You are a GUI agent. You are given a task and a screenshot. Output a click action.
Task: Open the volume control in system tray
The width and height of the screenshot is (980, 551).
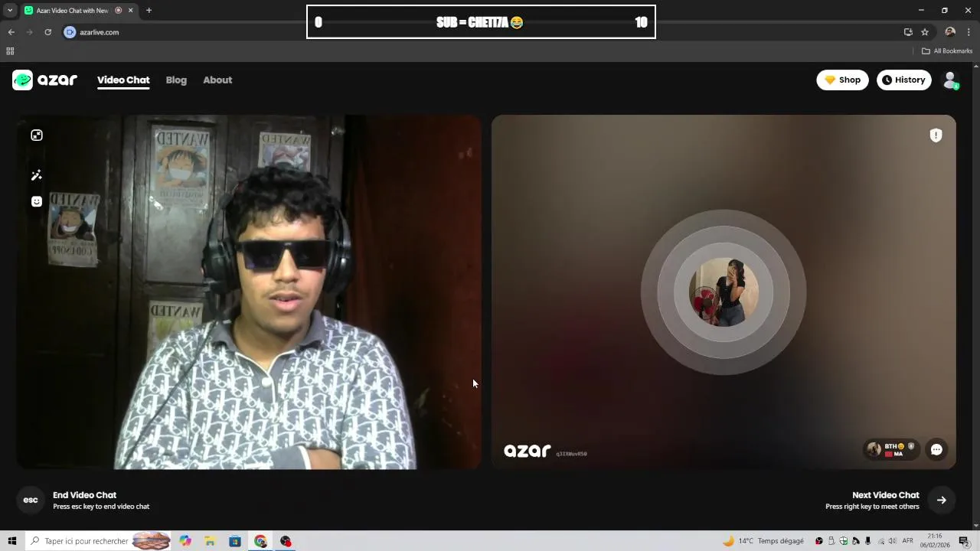coord(893,541)
